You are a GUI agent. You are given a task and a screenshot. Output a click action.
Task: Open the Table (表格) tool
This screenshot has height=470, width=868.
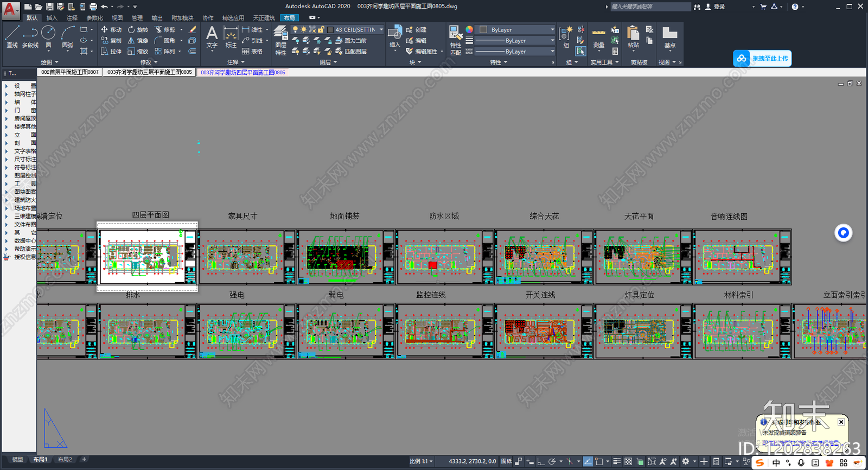coord(252,52)
